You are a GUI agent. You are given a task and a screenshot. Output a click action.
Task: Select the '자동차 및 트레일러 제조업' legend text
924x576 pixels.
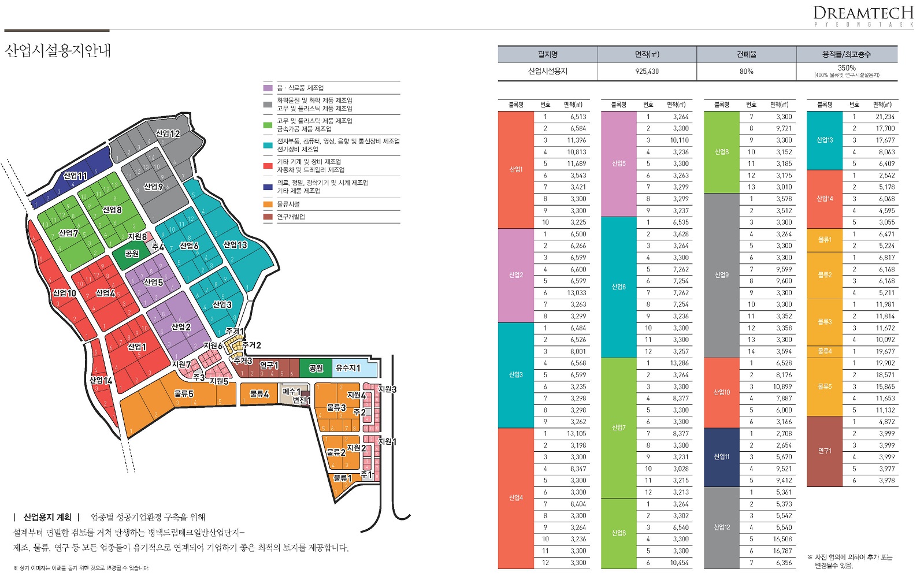pyautogui.click(x=310, y=170)
